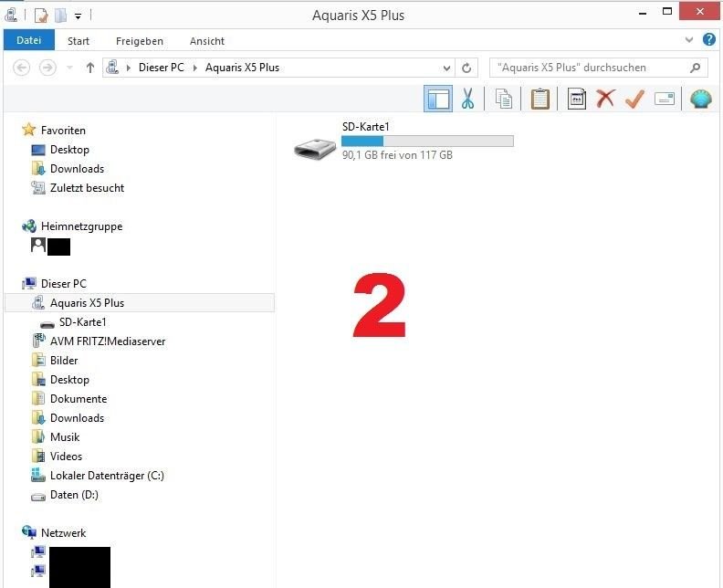Open Desktop under Favoriten
Screen dimensions: 723x588
click(69, 150)
